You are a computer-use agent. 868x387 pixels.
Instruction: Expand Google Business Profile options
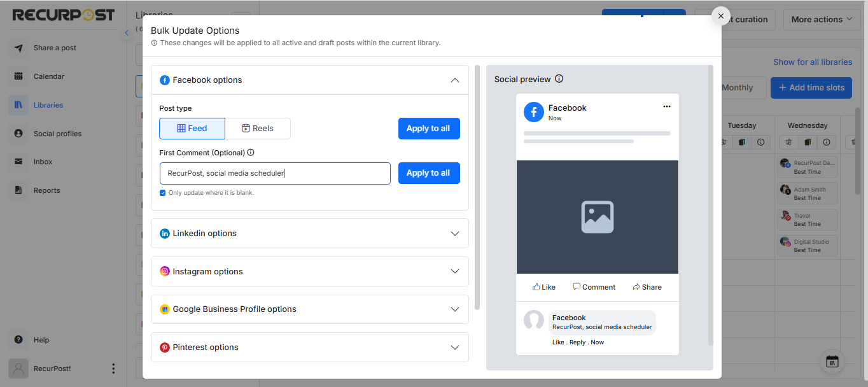pyautogui.click(x=310, y=309)
